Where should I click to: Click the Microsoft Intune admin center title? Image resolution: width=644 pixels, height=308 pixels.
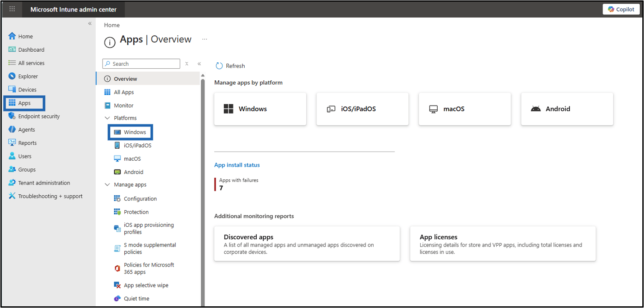(73, 9)
